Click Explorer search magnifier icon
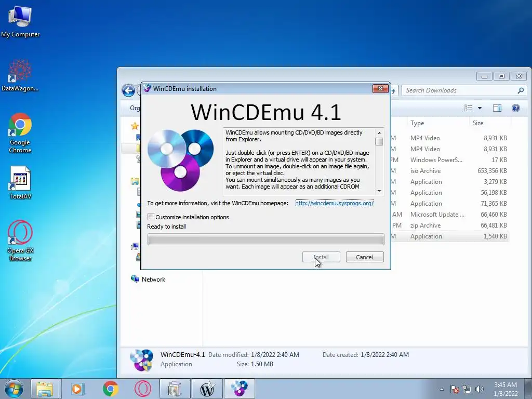Viewport: 532px width, 399px height. 521,90
